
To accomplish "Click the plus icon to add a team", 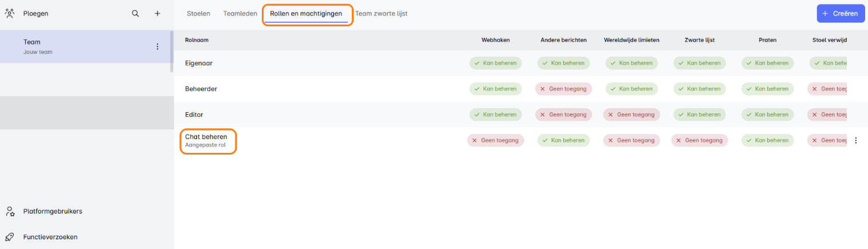I will click(158, 14).
